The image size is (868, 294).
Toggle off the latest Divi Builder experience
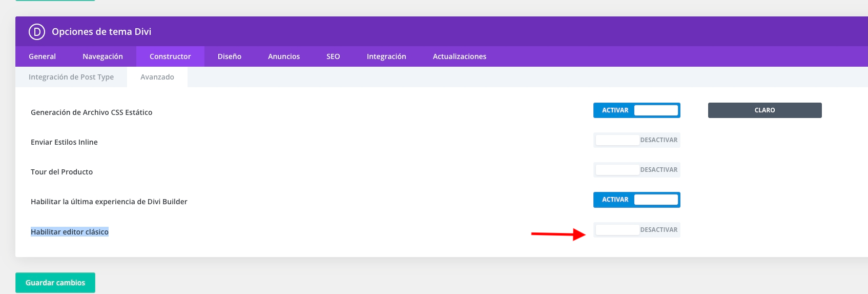click(x=636, y=200)
